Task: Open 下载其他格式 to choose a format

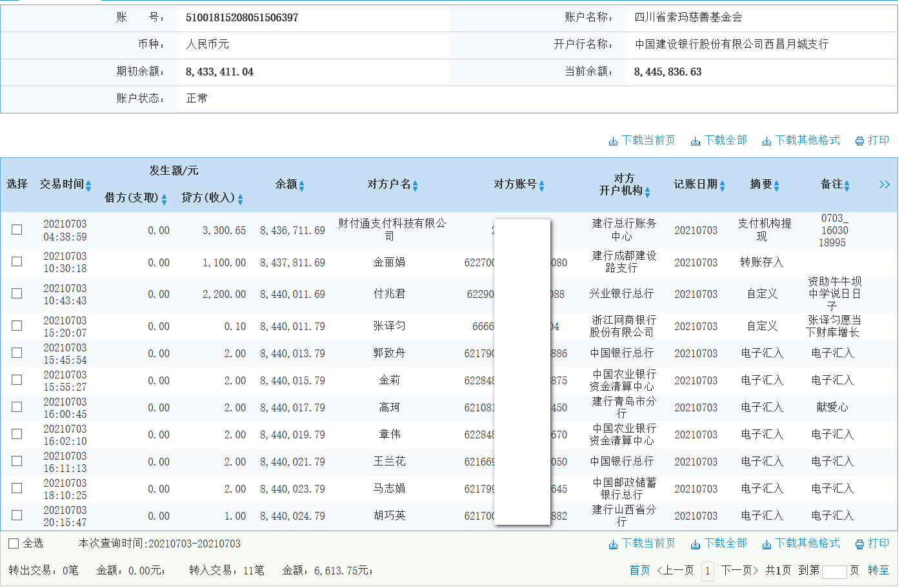Action: pos(807,140)
